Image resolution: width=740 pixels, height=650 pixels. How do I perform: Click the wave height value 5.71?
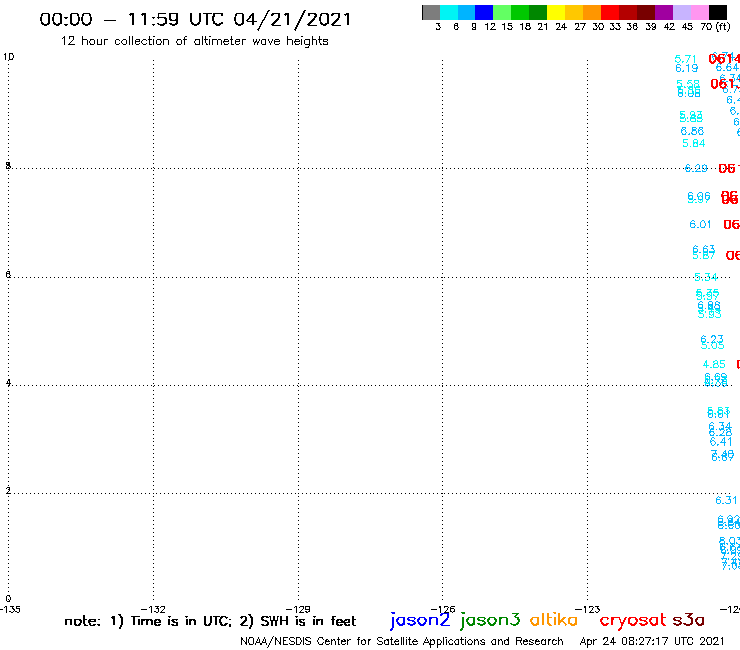[x=685, y=59]
